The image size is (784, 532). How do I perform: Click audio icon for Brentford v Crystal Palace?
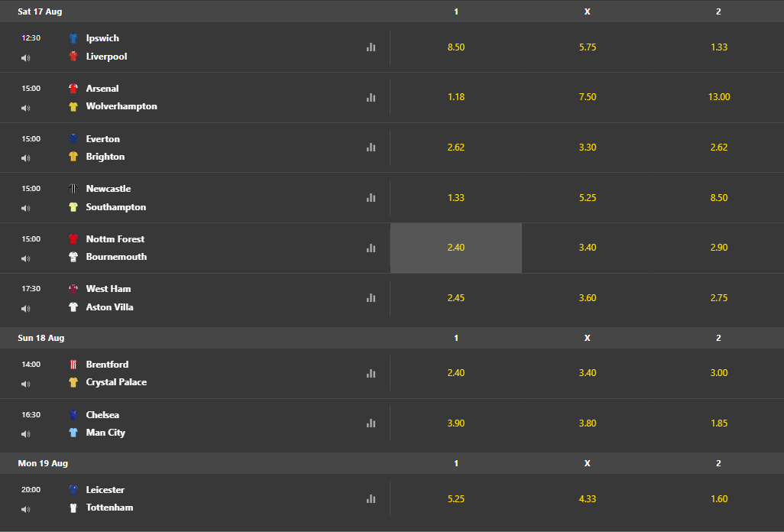pyautogui.click(x=25, y=384)
